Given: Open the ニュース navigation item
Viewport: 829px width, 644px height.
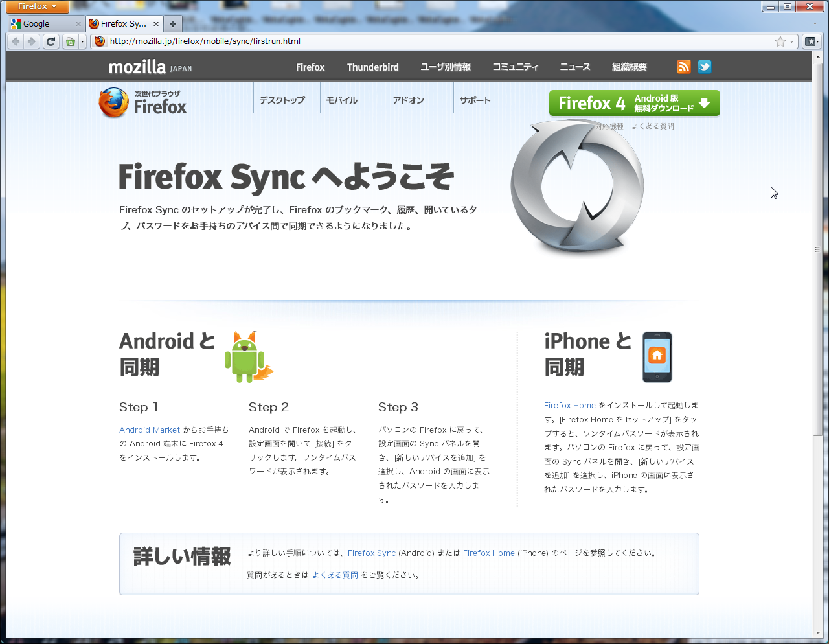Looking at the screenshot, I should pyautogui.click(x=575, y=67).
